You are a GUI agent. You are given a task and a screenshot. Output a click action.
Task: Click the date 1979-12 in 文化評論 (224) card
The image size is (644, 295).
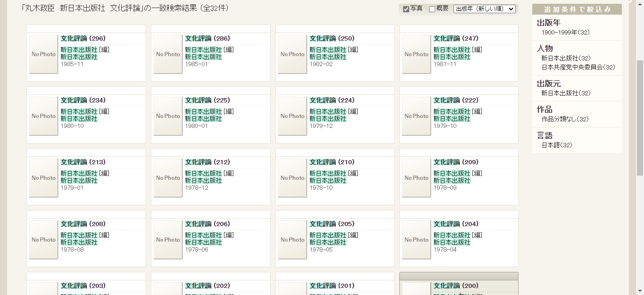coord(321,126)
